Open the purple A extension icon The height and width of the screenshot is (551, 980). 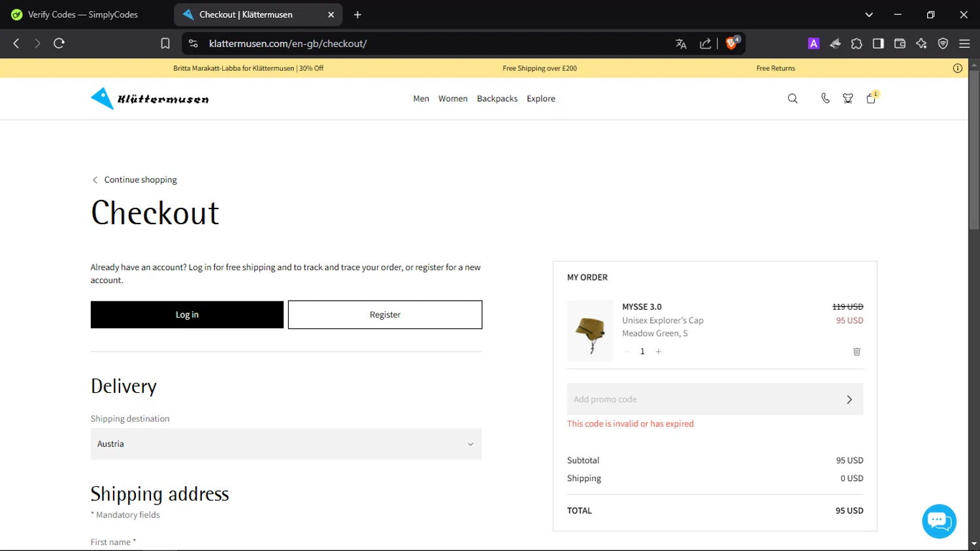pos(813,43)
